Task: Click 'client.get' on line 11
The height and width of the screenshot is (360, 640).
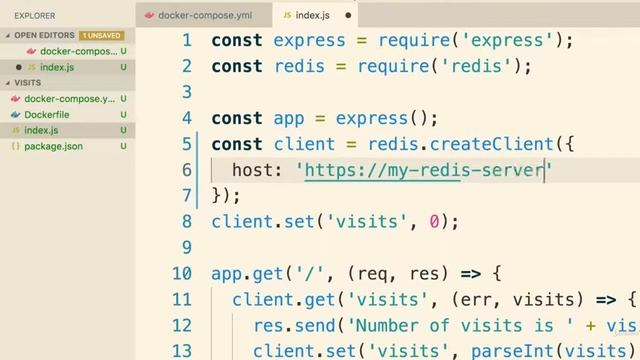Action: click(284, 300)
